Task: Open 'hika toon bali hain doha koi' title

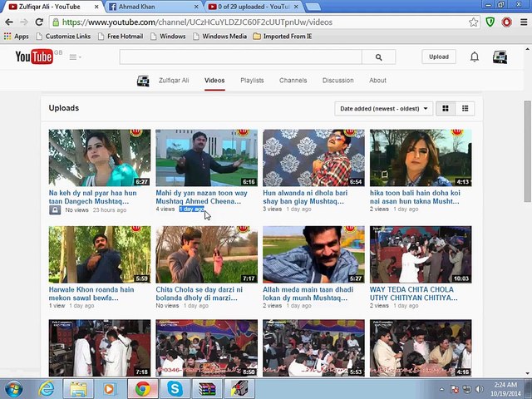Action: (x=415, y=197)
